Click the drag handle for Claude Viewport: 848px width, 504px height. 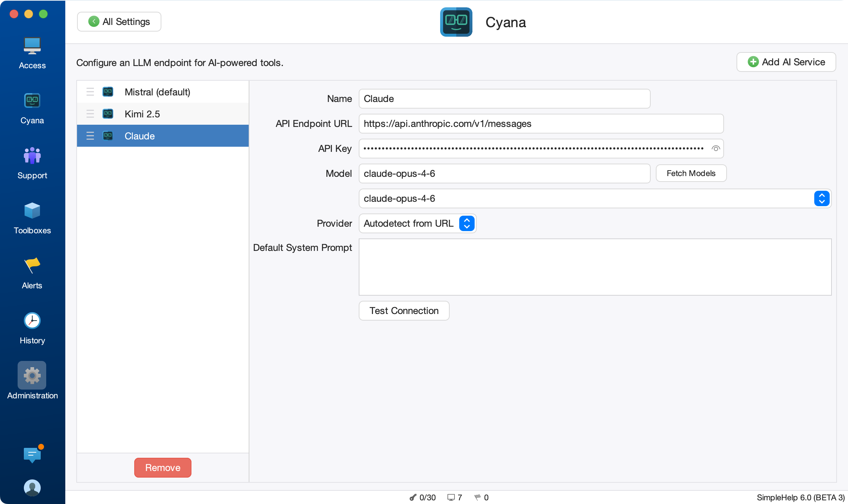[x=90, y=136]
